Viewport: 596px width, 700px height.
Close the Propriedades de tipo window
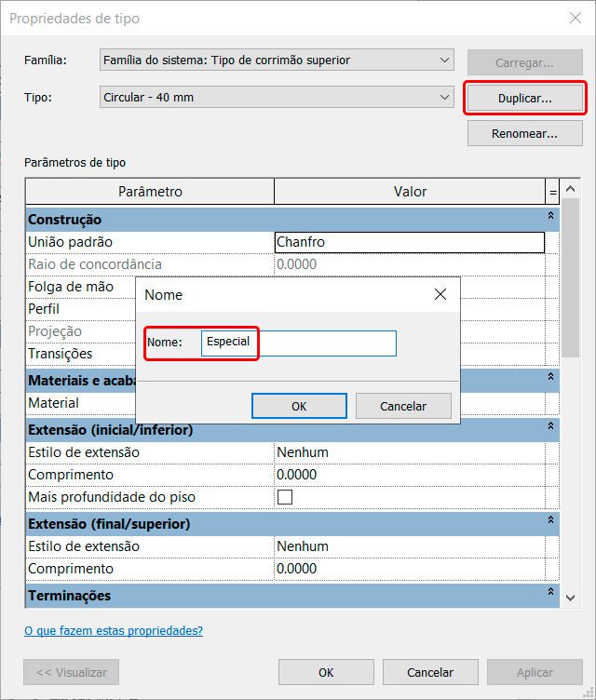tap(573, 18)
